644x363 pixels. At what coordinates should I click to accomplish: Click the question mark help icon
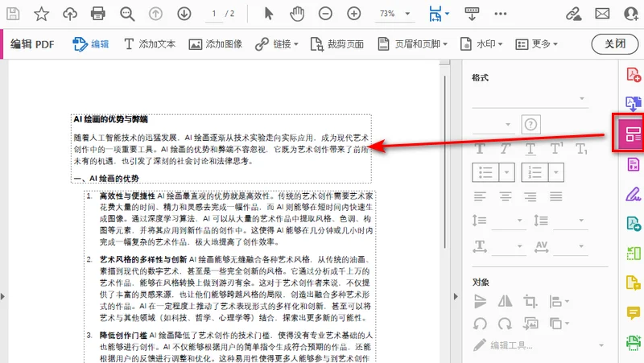(x=530, y=124)
